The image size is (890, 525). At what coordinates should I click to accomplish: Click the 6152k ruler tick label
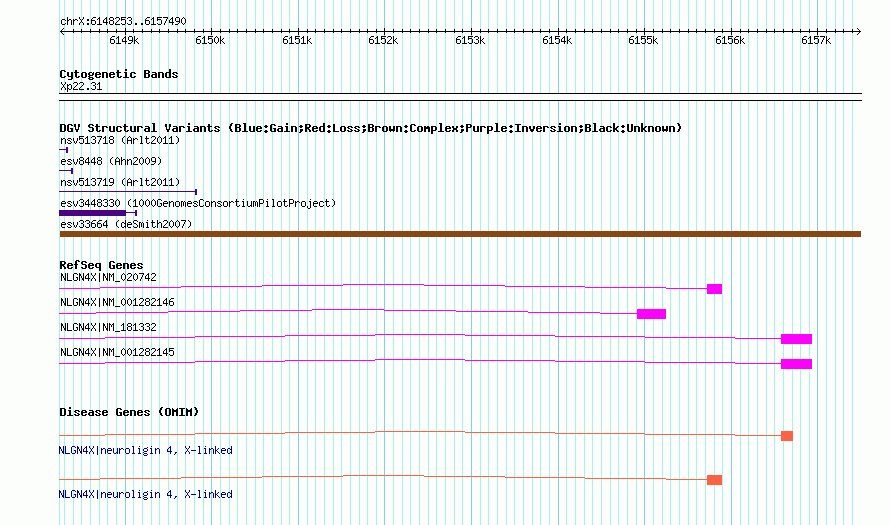(384, 40)
